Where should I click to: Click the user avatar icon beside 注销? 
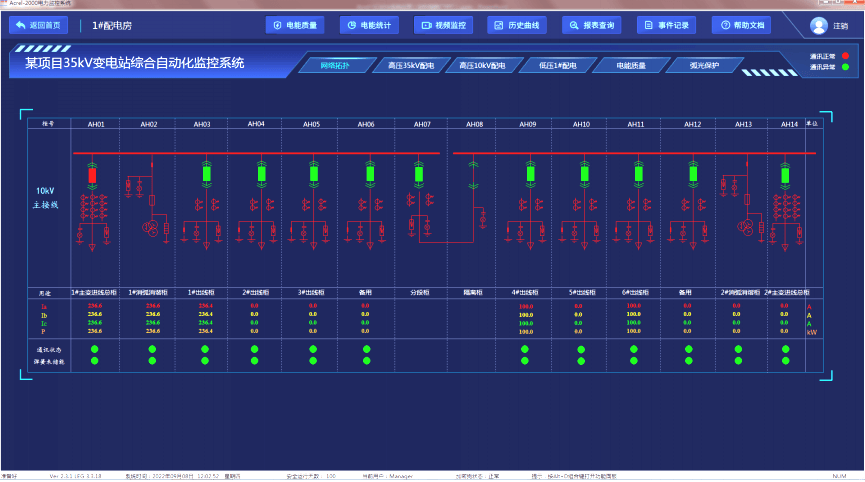818,26
